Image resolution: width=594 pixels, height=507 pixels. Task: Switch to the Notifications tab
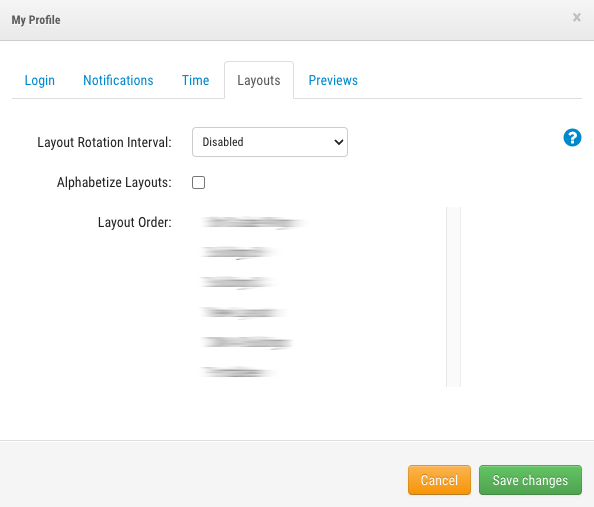(118, 80)
